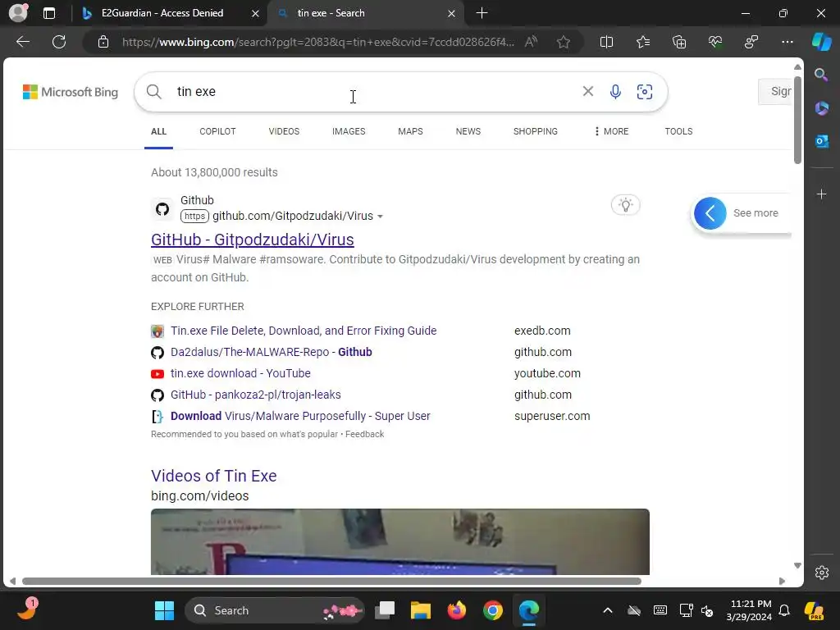
Task: Open the sidebar search tool
Action: click(821, 75)
